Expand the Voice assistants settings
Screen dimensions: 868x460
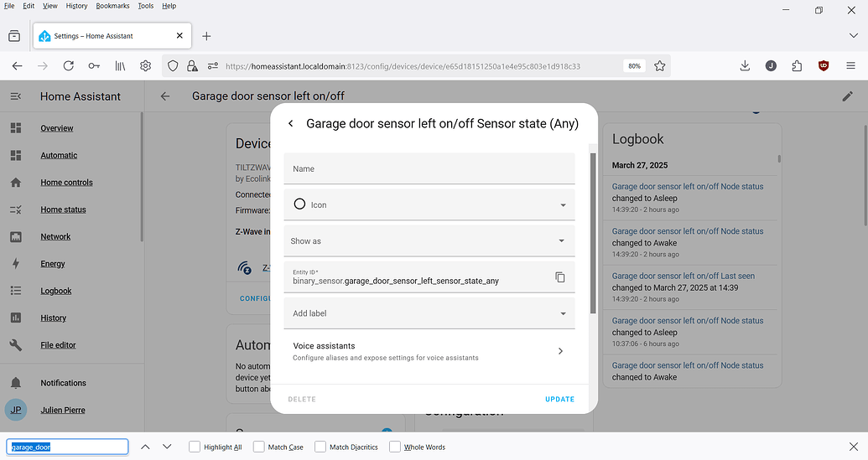[x=429, y=351]
